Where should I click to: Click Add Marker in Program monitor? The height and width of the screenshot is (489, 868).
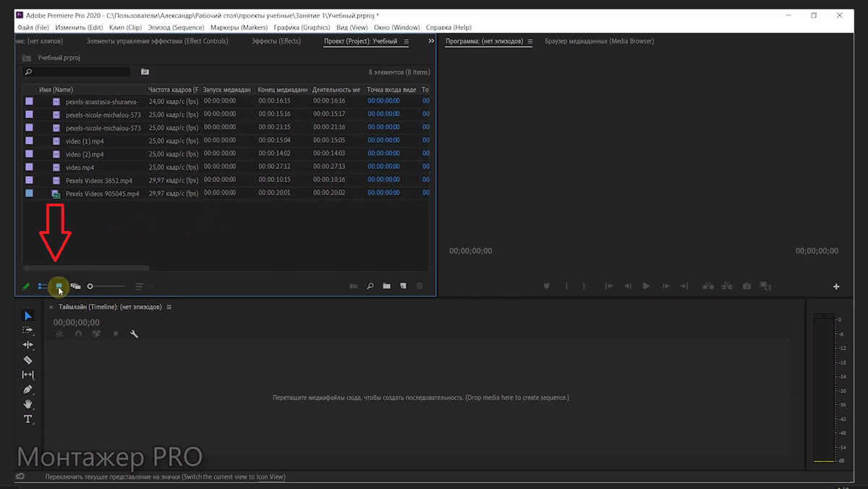point(547,286)
